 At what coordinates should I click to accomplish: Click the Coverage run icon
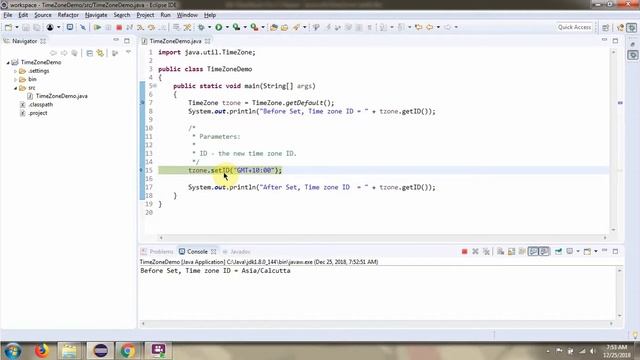coord(236,27)
